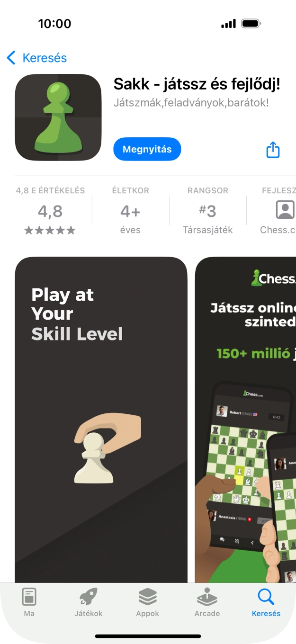Open the 'Játssz online' Chess.com screenshot
Image resolution: width=296 pixels, height=644 pixels.
point(245,420)
